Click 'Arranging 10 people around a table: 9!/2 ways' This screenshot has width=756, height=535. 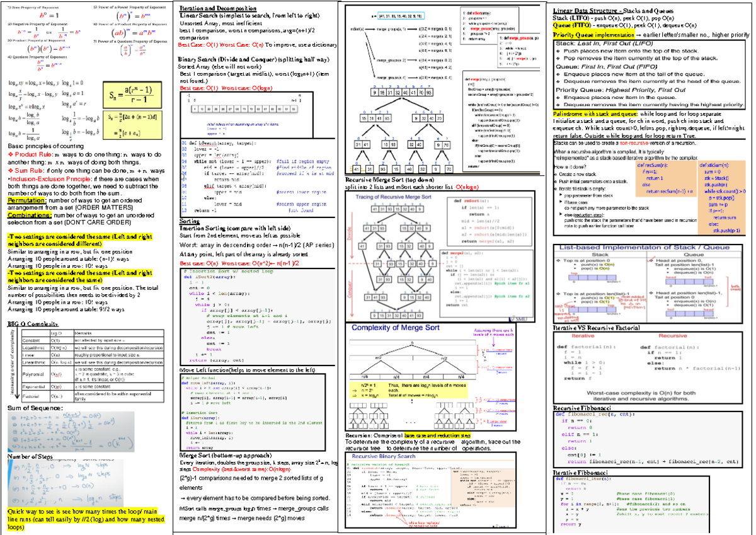coord(66,309)
